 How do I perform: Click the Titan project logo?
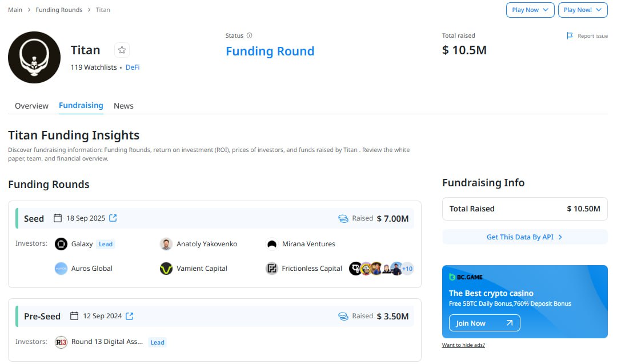coord(34,57)
